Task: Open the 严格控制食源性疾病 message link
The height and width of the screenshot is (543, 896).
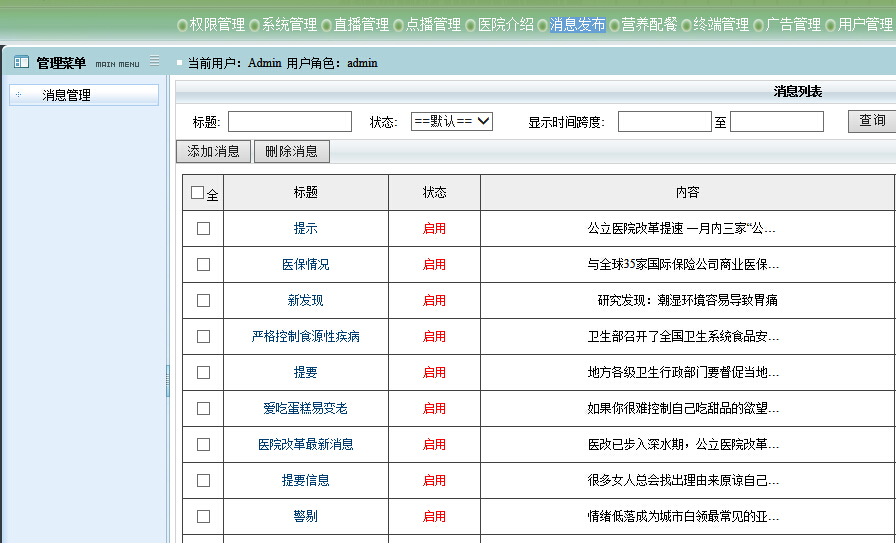Action: pyautogui.click(x=305, y=336)
